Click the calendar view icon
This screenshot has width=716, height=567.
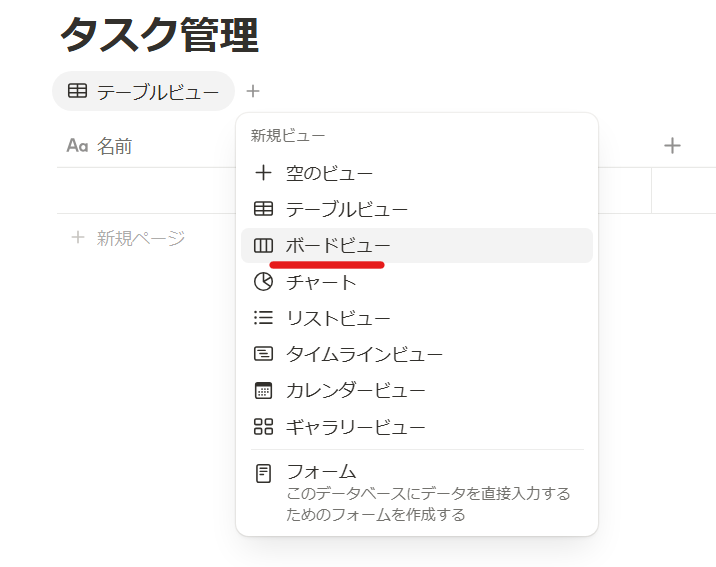point(263,390)
